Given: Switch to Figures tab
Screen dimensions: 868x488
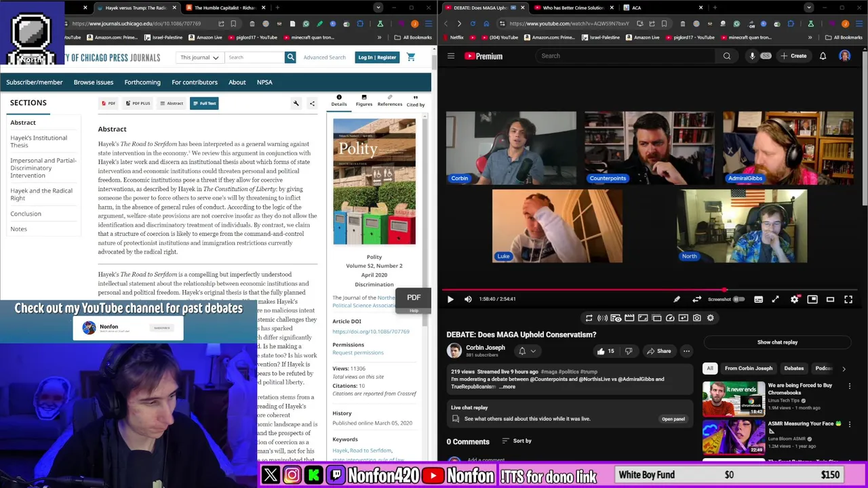Looking at the screenshot, I should point(364,100).
